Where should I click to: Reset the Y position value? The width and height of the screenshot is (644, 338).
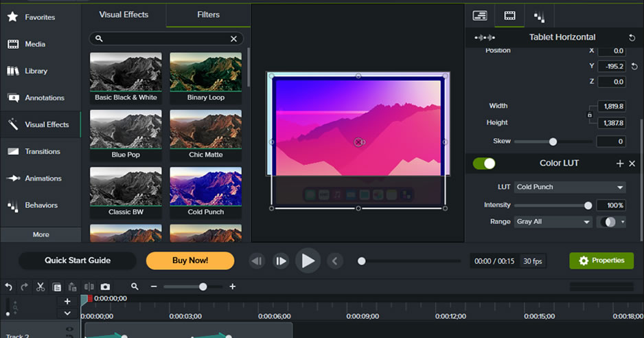(x=634, y=67)
